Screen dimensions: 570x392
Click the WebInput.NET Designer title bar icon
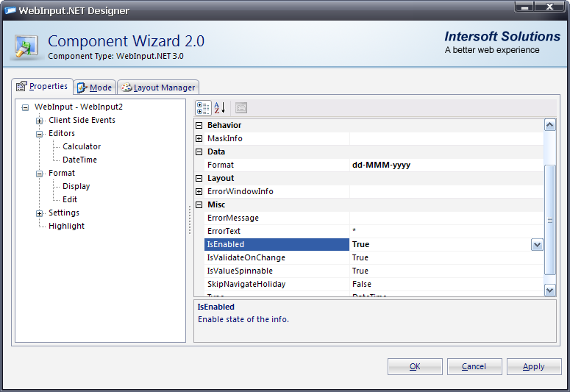10,10
